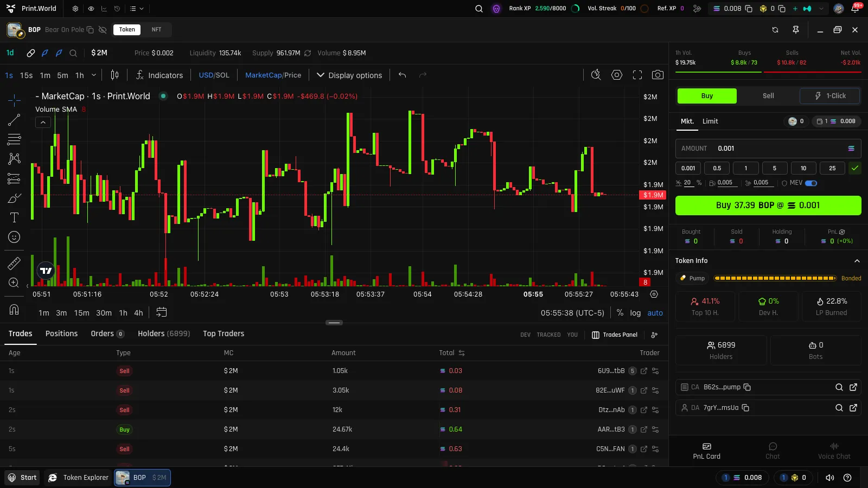868x488 pixels.
Task: Click the Buy 37.39 BOP button
Action: (x=768, y=206)
